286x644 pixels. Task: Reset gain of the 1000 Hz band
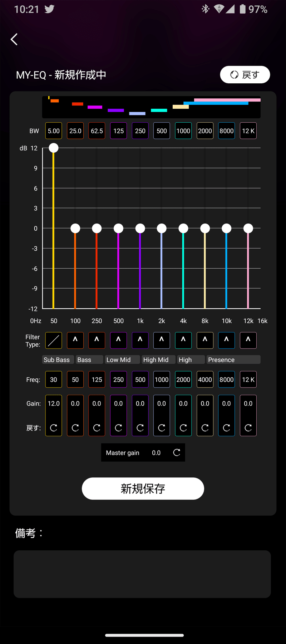162,428
